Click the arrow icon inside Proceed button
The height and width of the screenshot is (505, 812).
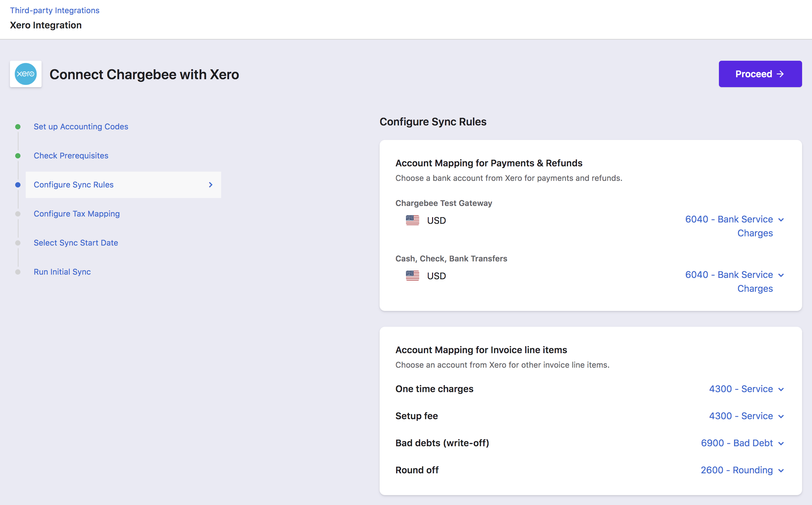pos(780,74)
